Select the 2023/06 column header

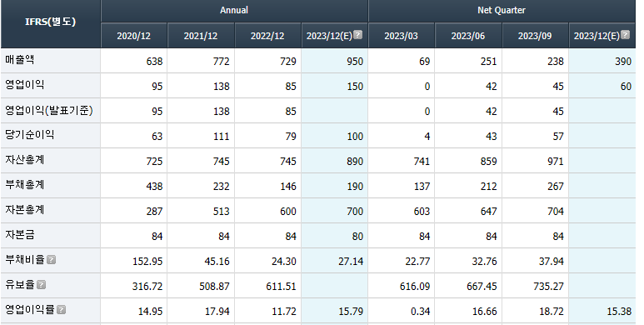pyautogui.click(x=468, y=36)
